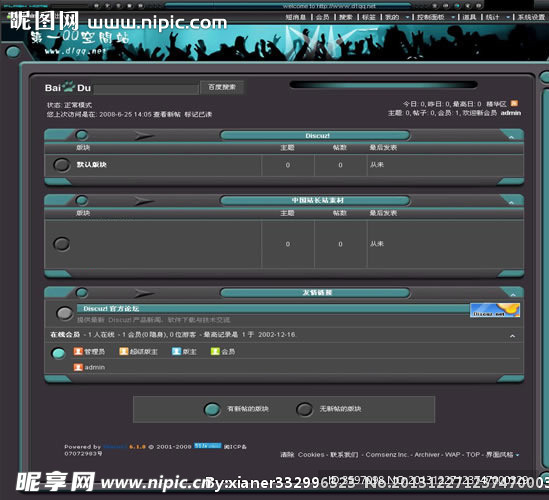Viewport: 549px width, 500px height.
Task: Open the 我的 dropdown arrow
Action: click(407, 17)
